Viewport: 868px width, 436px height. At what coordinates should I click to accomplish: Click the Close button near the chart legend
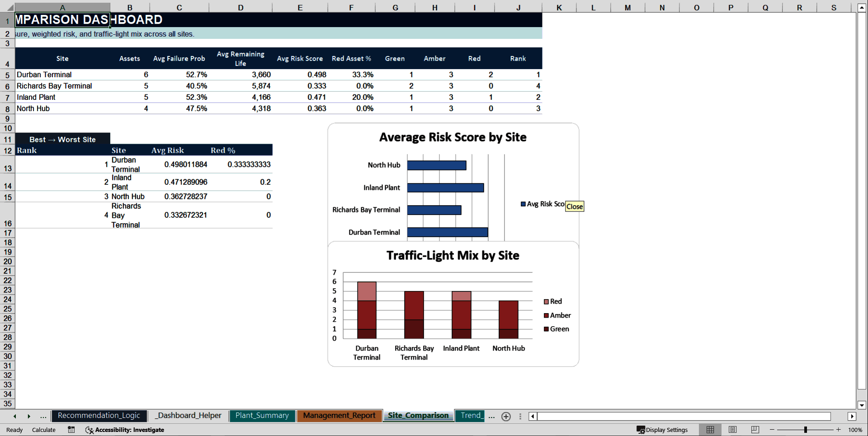pyautogui.click(x=574, y=206)
